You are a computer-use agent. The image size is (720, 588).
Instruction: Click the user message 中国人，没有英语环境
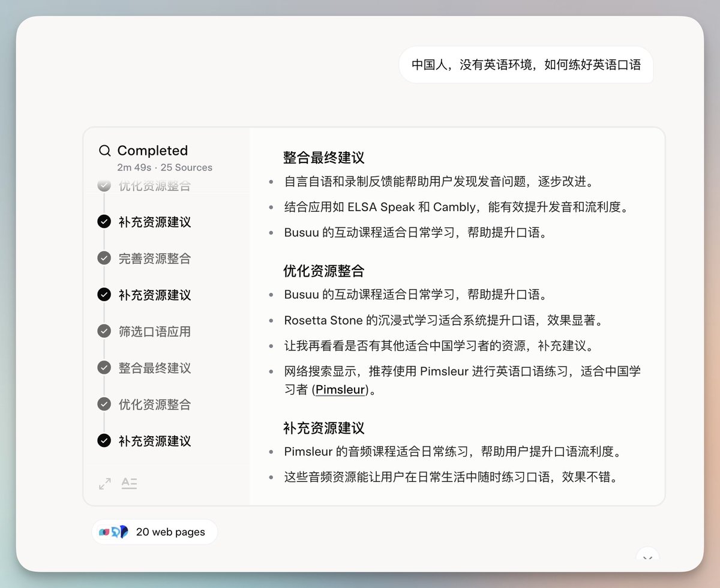tap(526, 65)
